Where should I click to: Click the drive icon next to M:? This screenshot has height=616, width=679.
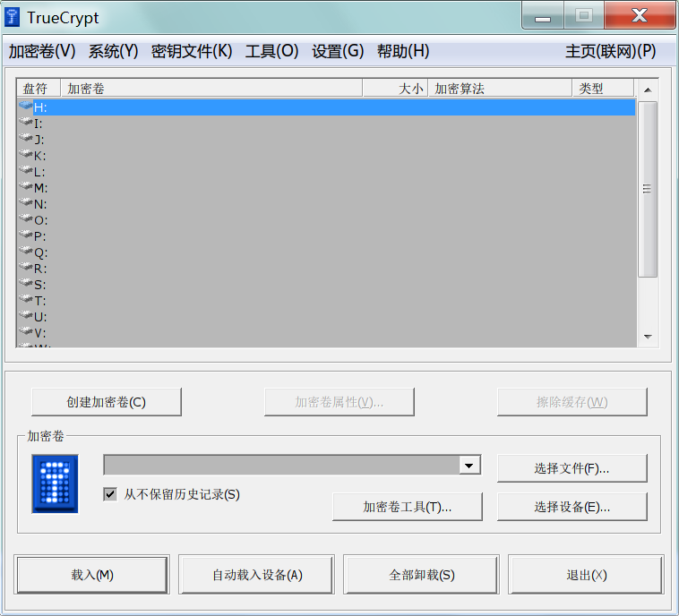tap(26, 186)
